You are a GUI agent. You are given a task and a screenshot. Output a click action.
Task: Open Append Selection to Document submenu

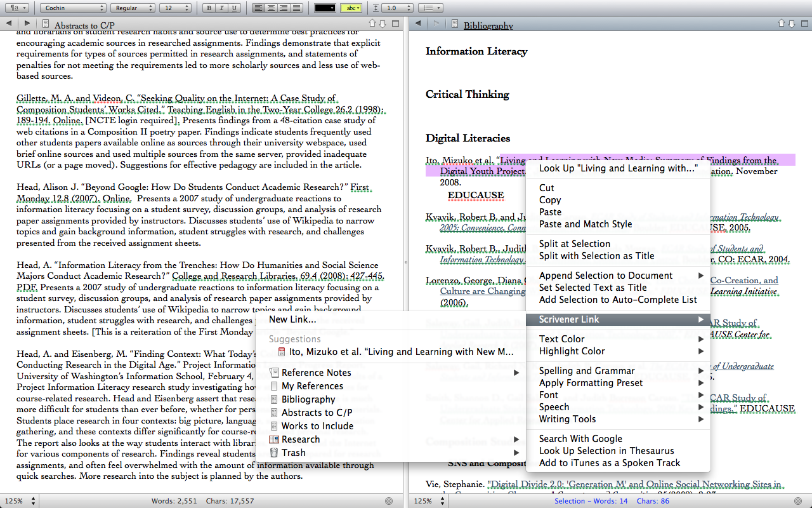[619, 276]
